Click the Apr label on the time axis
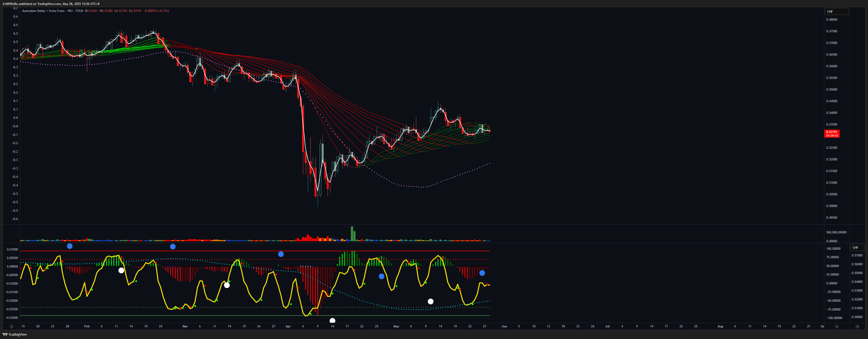This screenshot has height=339, width=868. 288,326
